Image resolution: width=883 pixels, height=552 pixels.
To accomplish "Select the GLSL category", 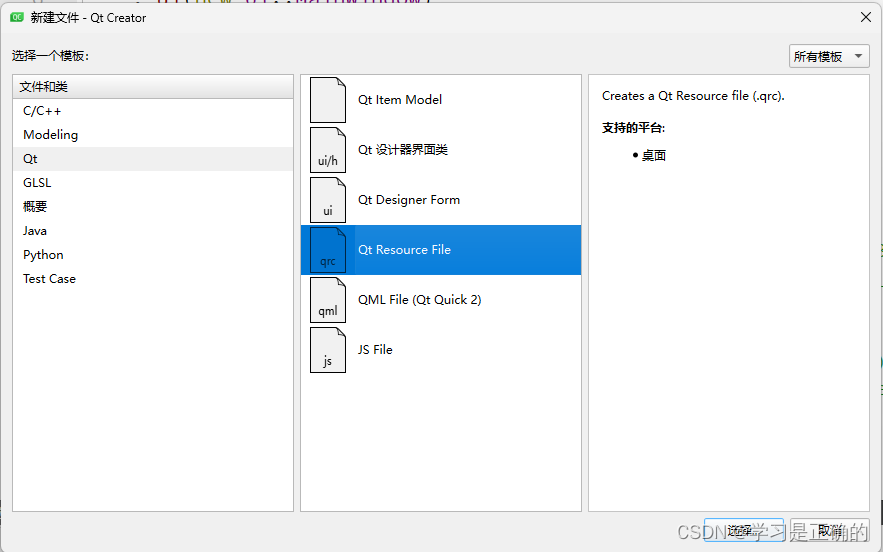I will [153, 182].
